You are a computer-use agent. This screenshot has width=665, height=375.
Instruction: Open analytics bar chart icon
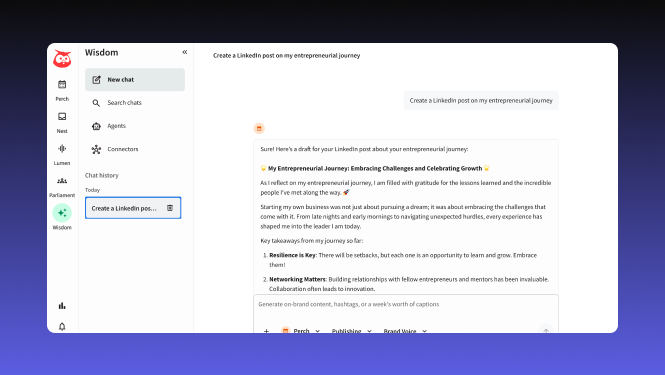(x=62, y=305)
